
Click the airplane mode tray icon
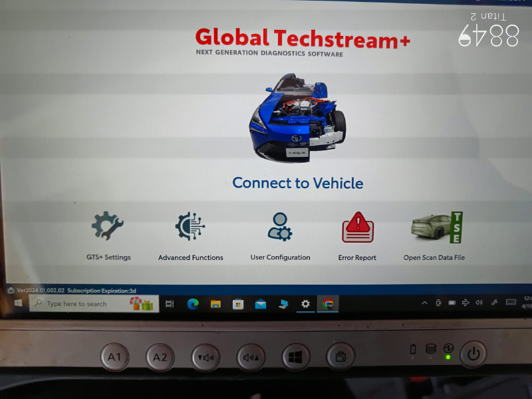[x=465, y=303]
